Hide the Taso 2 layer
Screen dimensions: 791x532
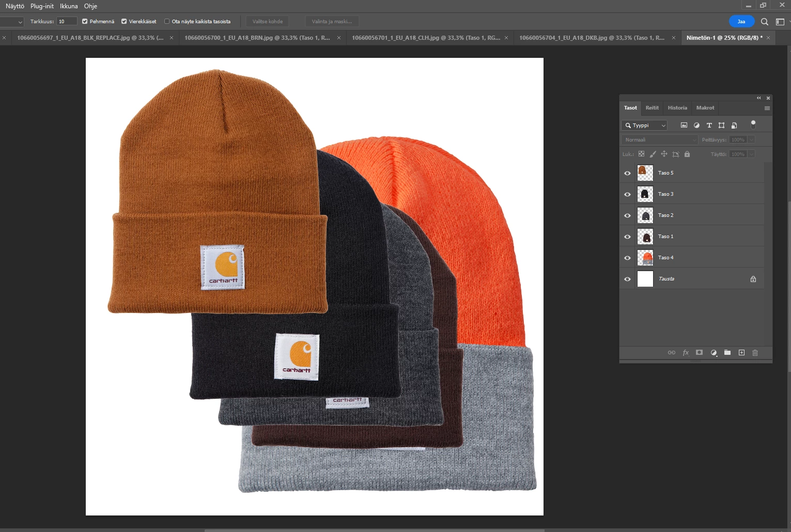(x=627, y=215)
